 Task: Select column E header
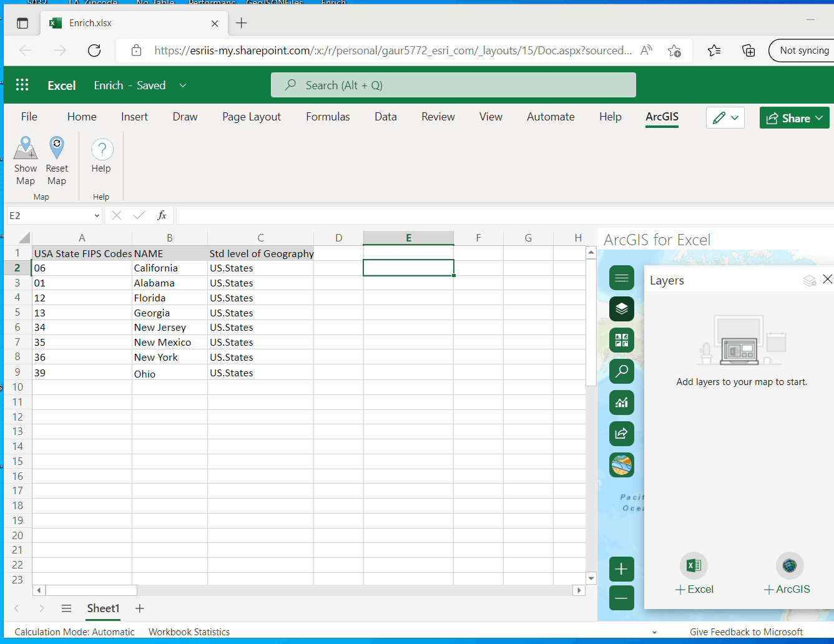408,238
